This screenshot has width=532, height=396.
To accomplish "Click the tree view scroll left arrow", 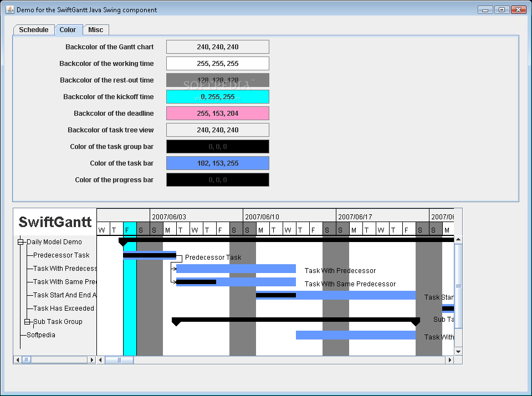I will tap(18, 359).
